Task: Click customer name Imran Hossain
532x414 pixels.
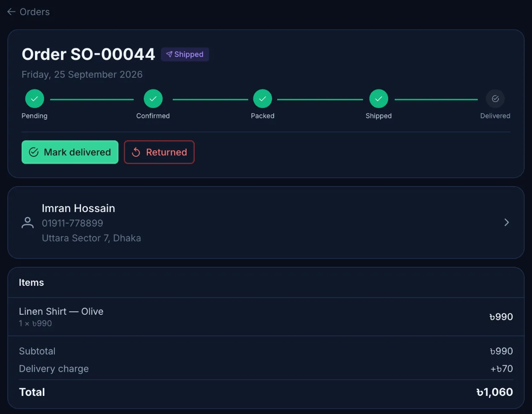Action: pyautogui.click(x=79, y=208)
